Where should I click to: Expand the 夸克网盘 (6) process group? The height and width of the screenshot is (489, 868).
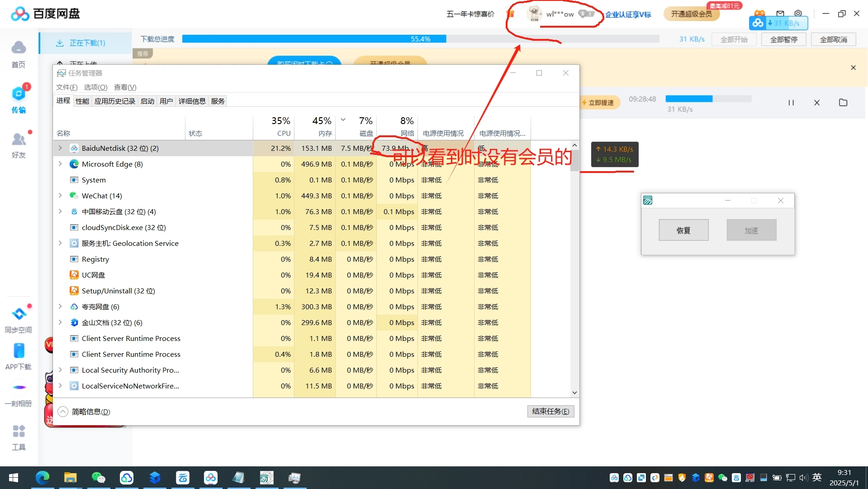(x=60, y=307)
